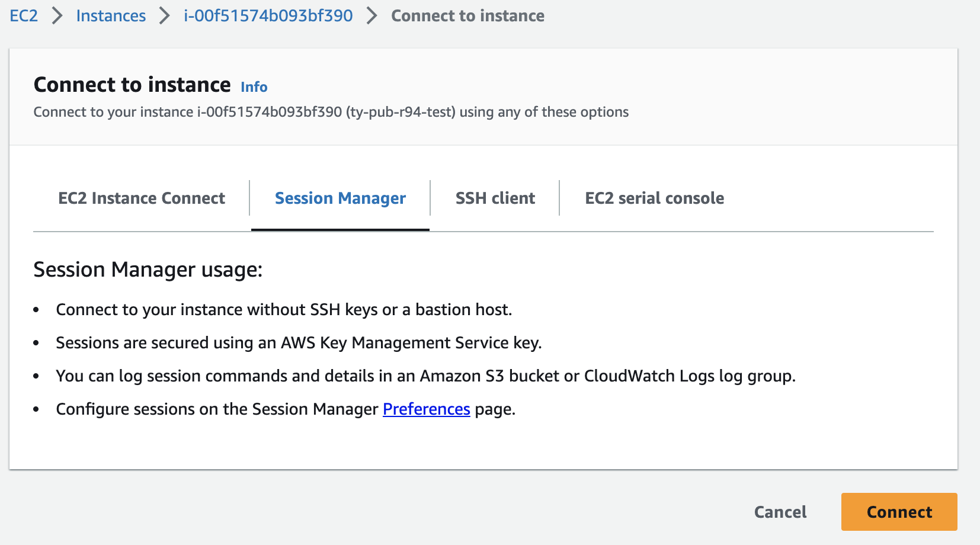
Task: View the EC2 serial console tab
Action: pos(654,198)
